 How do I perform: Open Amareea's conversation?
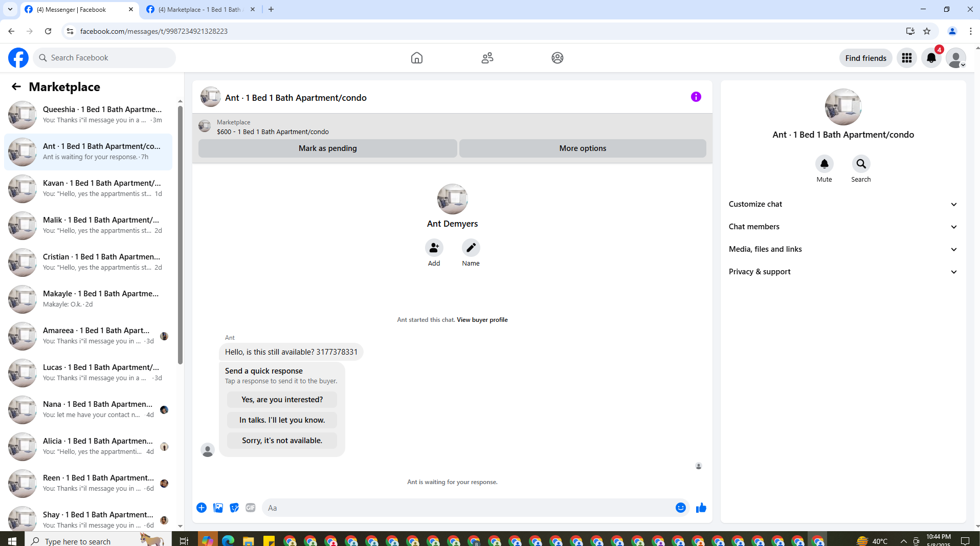click(x=88, y=336)
